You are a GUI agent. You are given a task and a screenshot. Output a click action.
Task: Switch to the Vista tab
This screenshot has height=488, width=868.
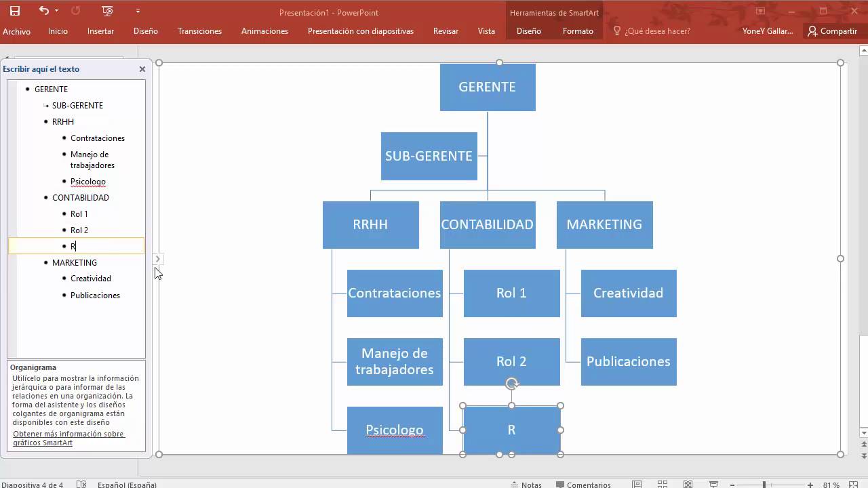tap(486, 31)
